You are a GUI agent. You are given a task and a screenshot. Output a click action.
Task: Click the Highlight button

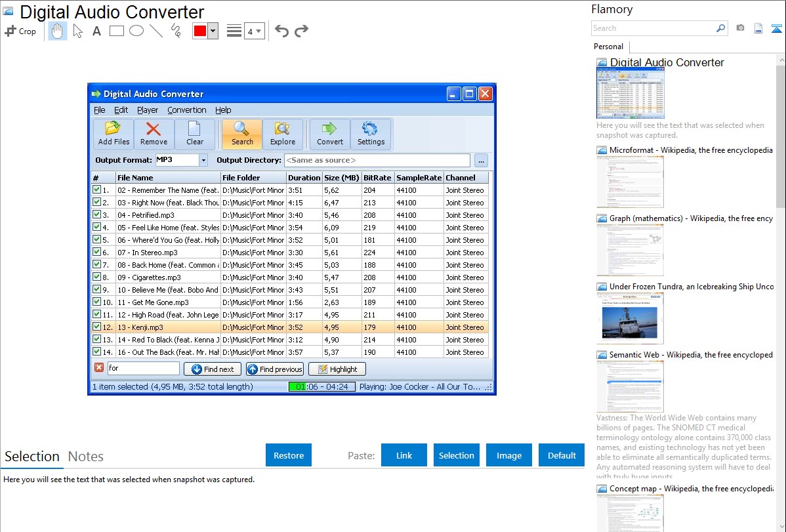pos(337,369)
